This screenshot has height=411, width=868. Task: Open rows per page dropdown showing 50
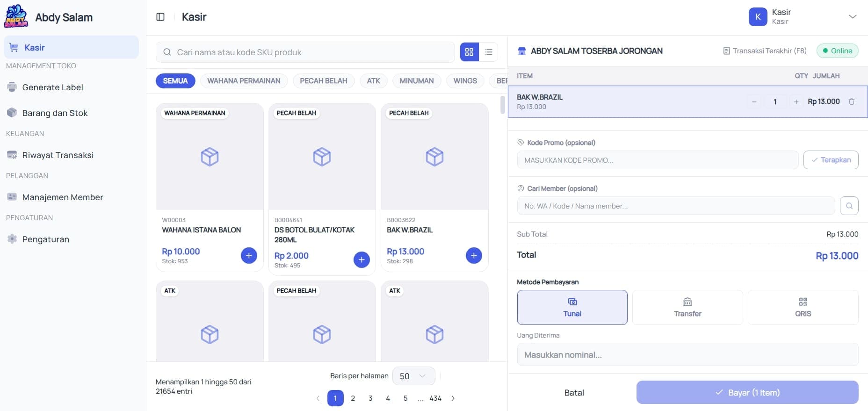tap(413, 376)
